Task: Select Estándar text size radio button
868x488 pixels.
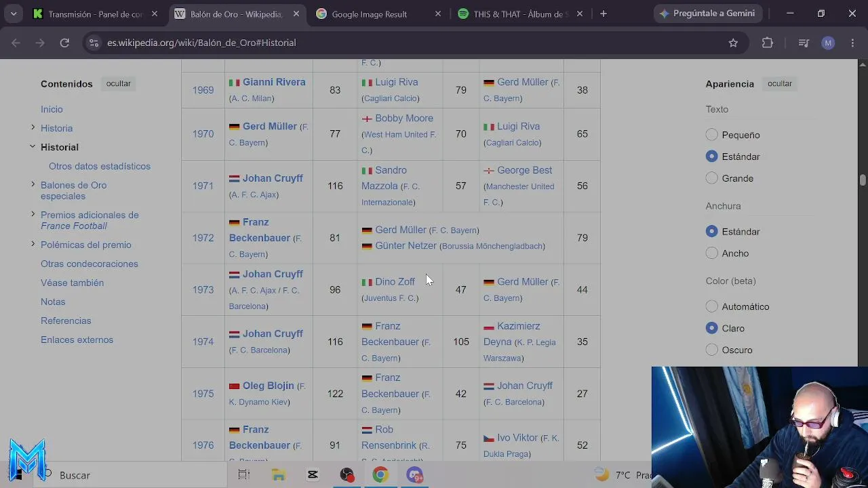Action: (711, 157)
